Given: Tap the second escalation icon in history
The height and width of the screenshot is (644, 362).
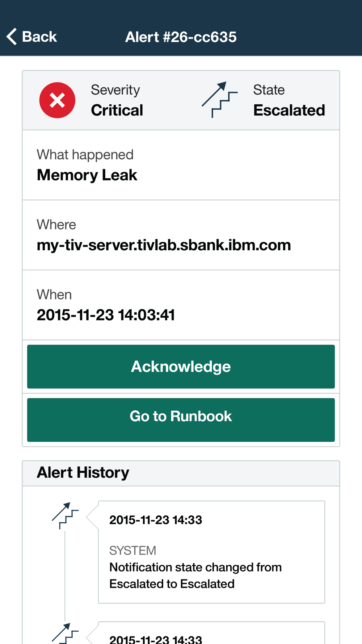Looking at the screenshot, I should point(65,633).
